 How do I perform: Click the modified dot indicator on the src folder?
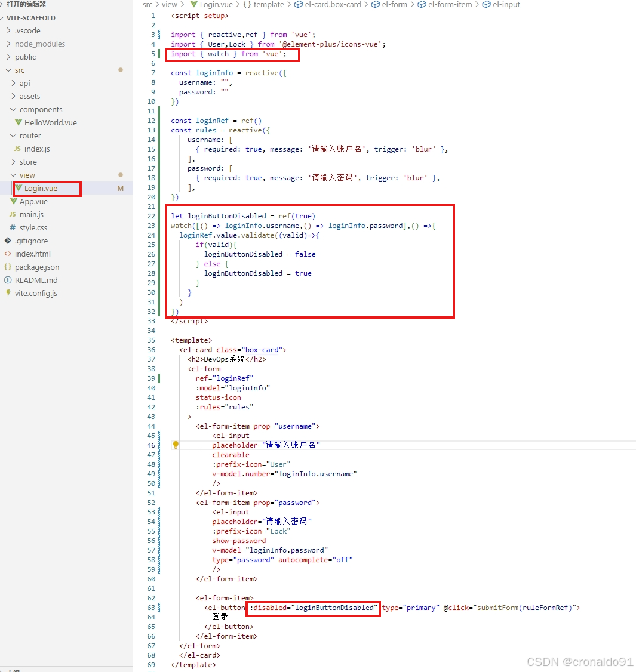121,70
